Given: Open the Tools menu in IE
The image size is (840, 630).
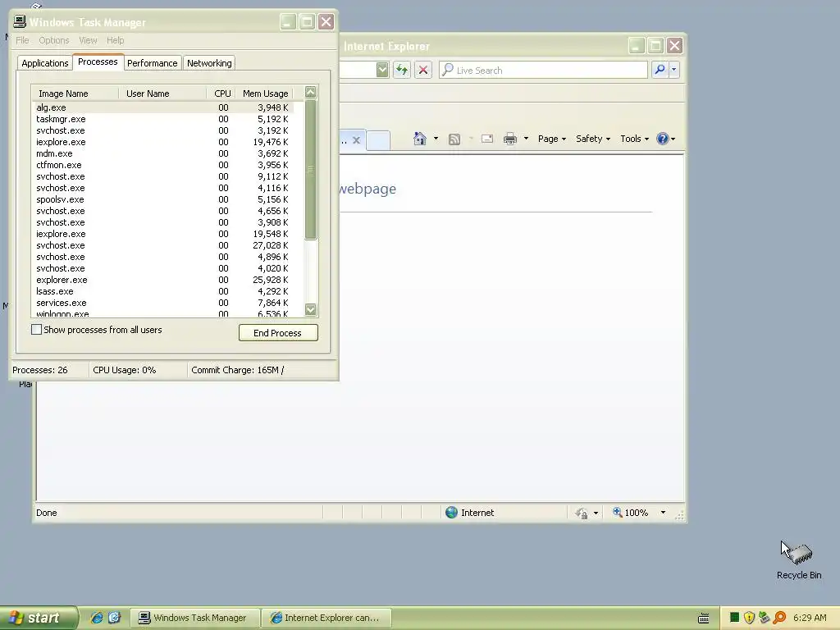Looking at the screenshot, I should (634, 139).
